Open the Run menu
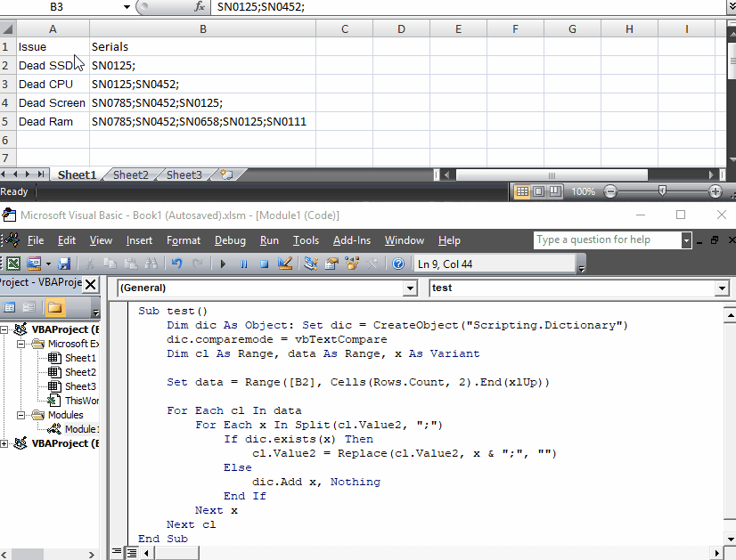This screenshot has width=736, height=560. click(269, 240)
